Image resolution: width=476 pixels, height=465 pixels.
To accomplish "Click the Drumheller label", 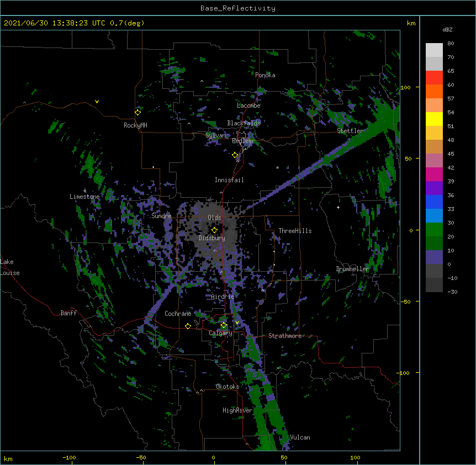I will click(352, 269).
